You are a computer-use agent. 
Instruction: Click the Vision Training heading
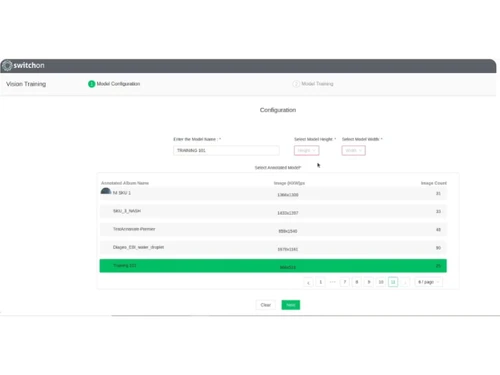[x=26, y=84]
